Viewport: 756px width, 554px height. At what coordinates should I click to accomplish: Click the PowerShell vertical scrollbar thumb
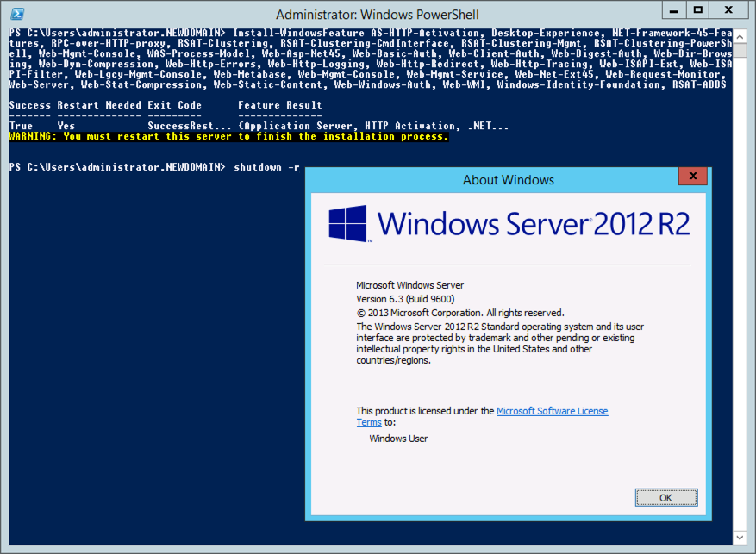pyautogui.click(x=740, y=51)
